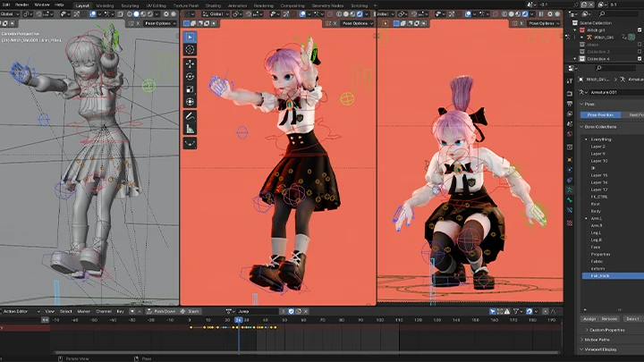Click fake user shield next to Jump action
Screen dimensions: 644x362
(291, 312)
